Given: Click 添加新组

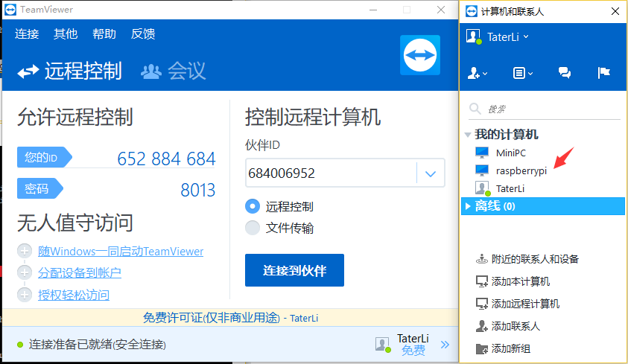Looking at the screenshot, I should (510, 348).
